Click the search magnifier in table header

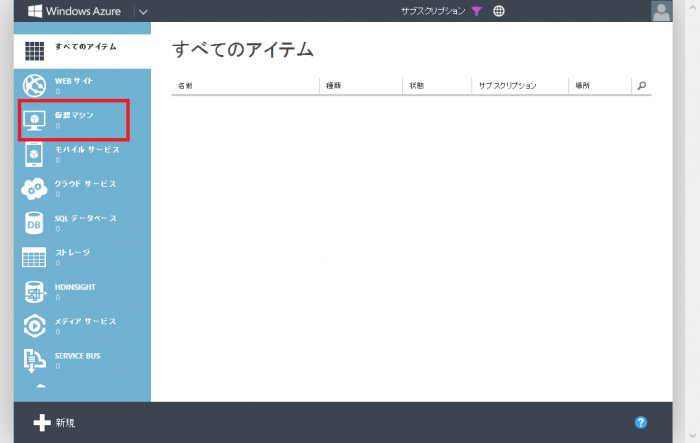(642, 85)
